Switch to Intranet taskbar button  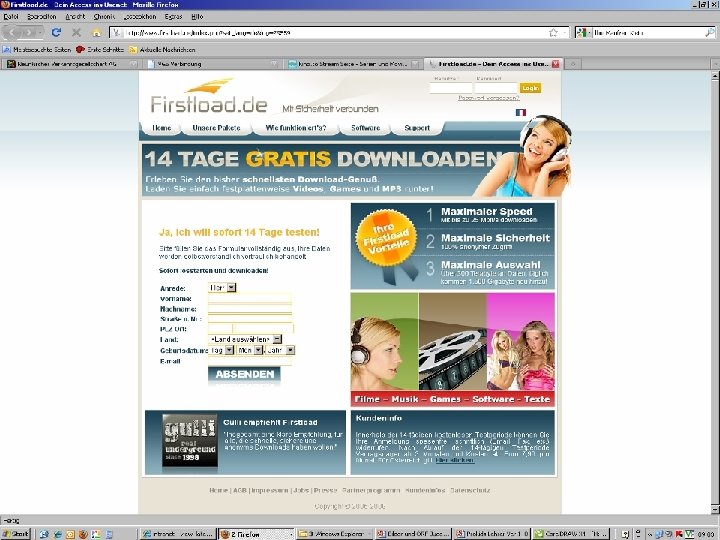(177, 534)
